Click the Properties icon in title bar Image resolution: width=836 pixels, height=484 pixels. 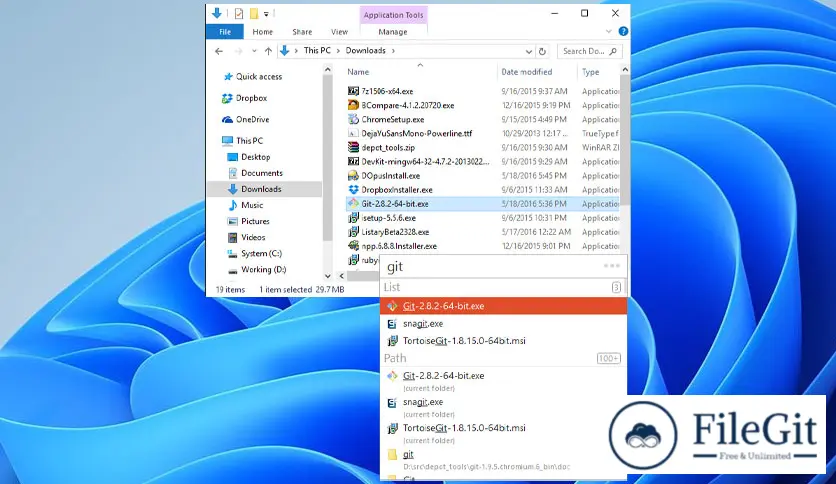(x=239, y=13)
